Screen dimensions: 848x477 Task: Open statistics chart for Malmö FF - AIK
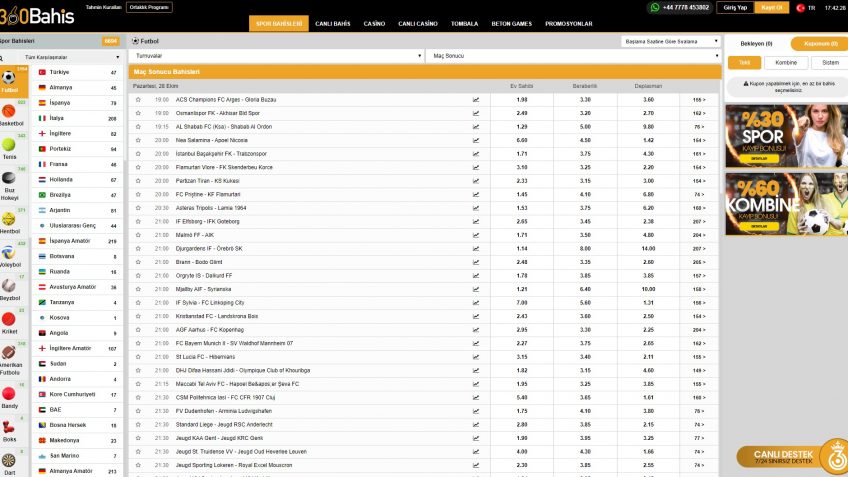[x=476, y=234]
